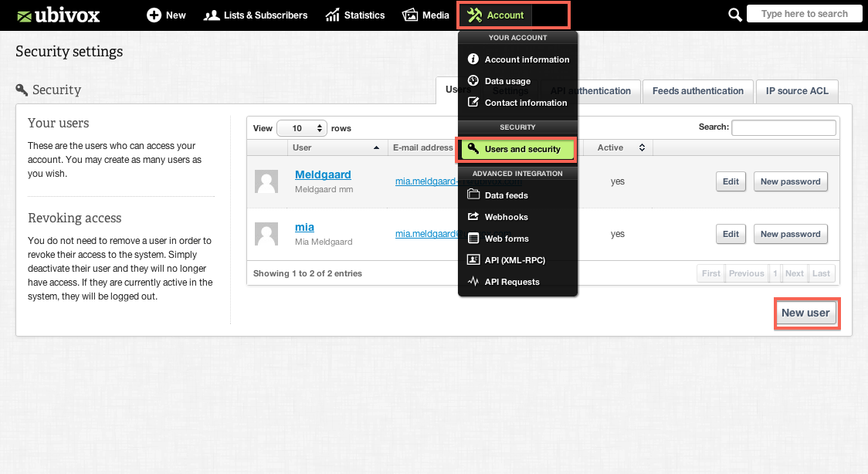Click the New user button
The height and width of the screenshot is (474, 868).
pos(805,313)
